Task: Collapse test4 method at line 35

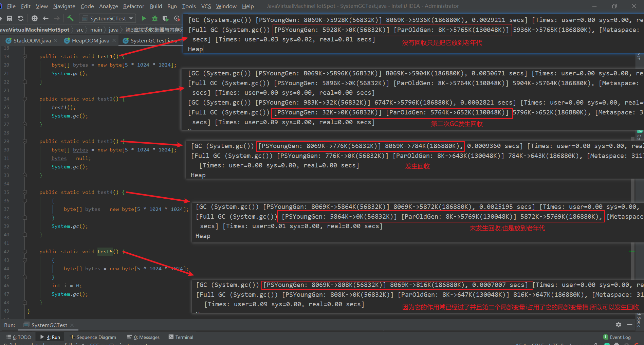Action: [x=24, y=192]
